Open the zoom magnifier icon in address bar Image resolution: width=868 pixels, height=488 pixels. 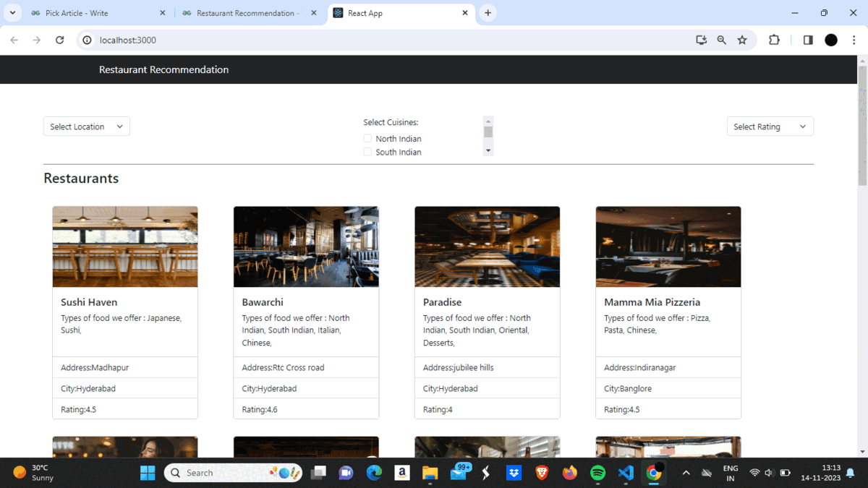pyautogui.click(x=721, y=40)
